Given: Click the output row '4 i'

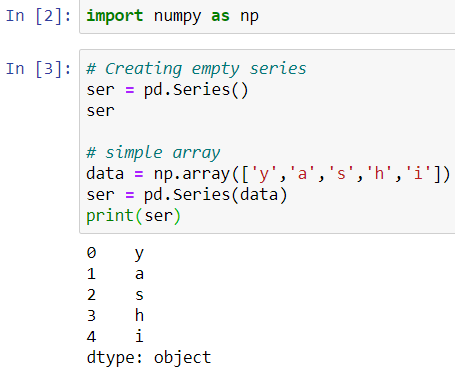Looking at the screenshot, I should (115, 337).
